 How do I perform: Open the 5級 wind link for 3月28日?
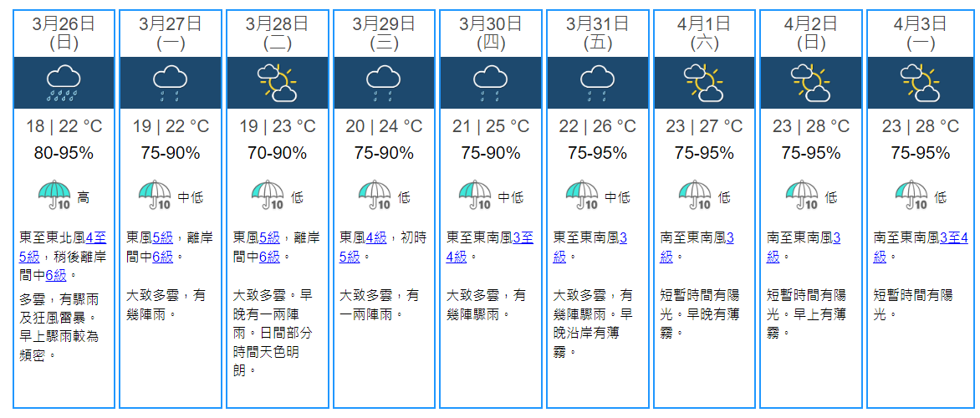pos(269,238)
